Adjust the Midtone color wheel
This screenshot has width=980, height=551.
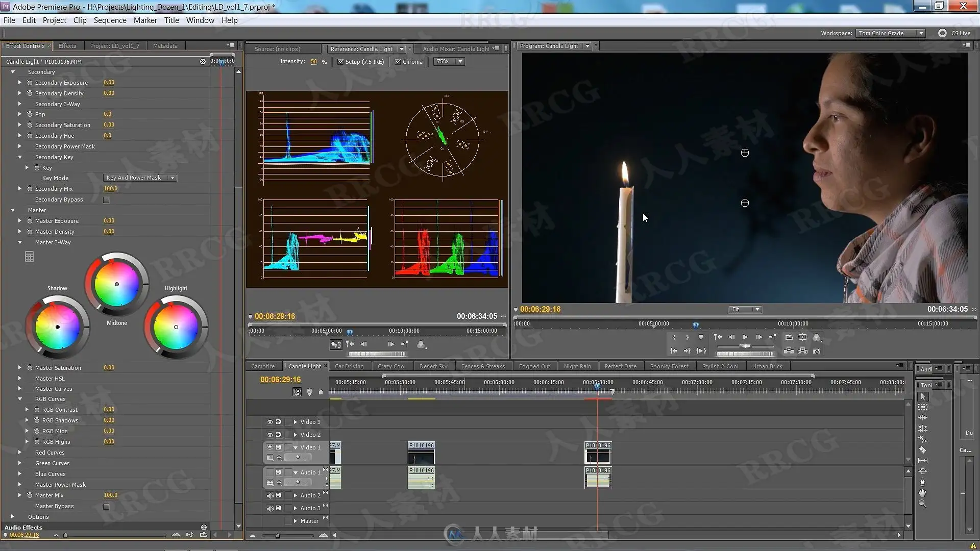pos(117,284)
